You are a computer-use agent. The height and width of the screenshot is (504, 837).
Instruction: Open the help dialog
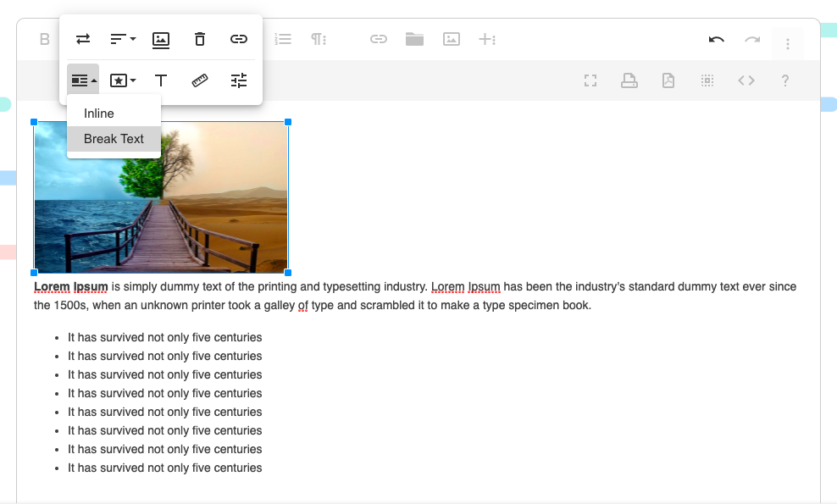pos(784,80)
